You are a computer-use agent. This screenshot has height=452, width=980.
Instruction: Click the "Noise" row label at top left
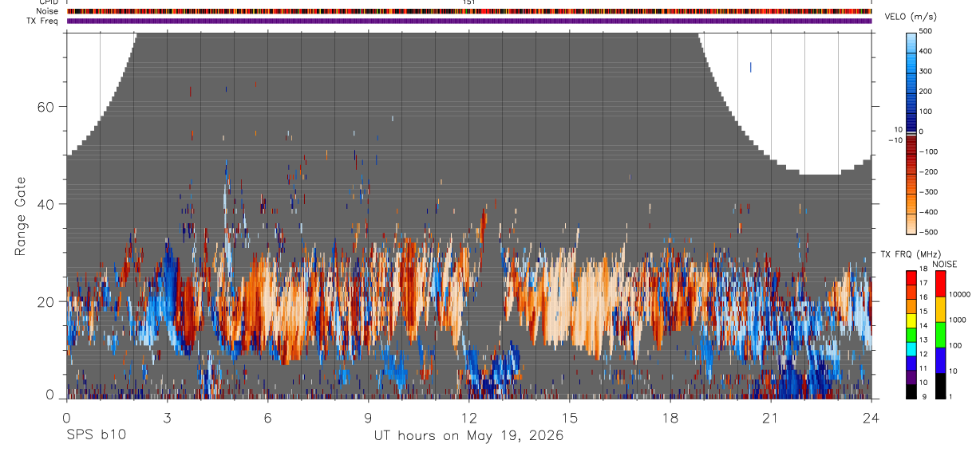[48, 11]
